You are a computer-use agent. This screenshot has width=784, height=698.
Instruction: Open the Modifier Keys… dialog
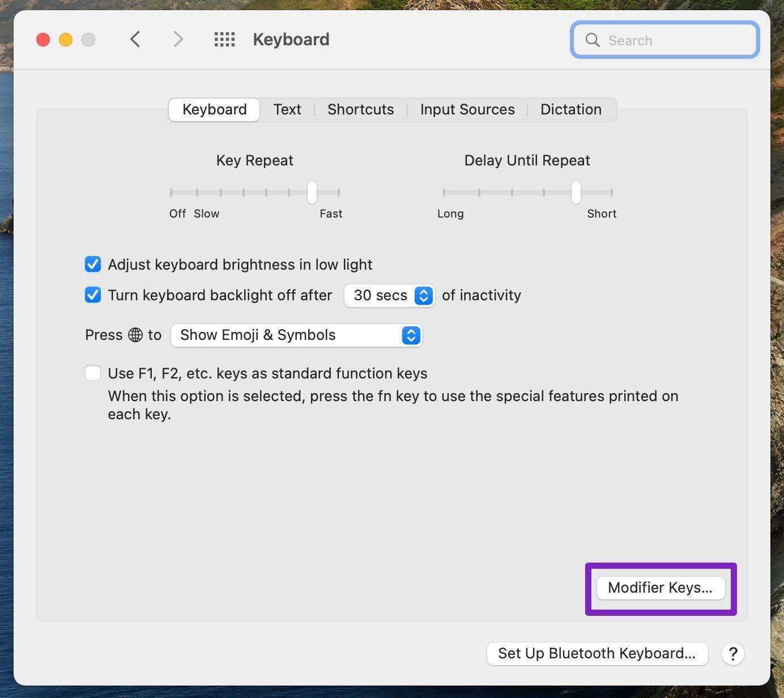click(x=661, y=588)
